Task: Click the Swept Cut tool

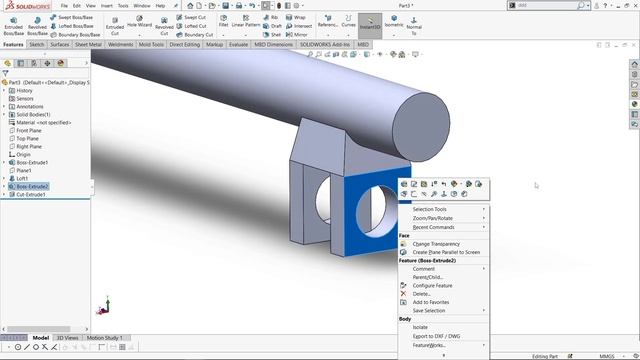Action: [191, 18]
